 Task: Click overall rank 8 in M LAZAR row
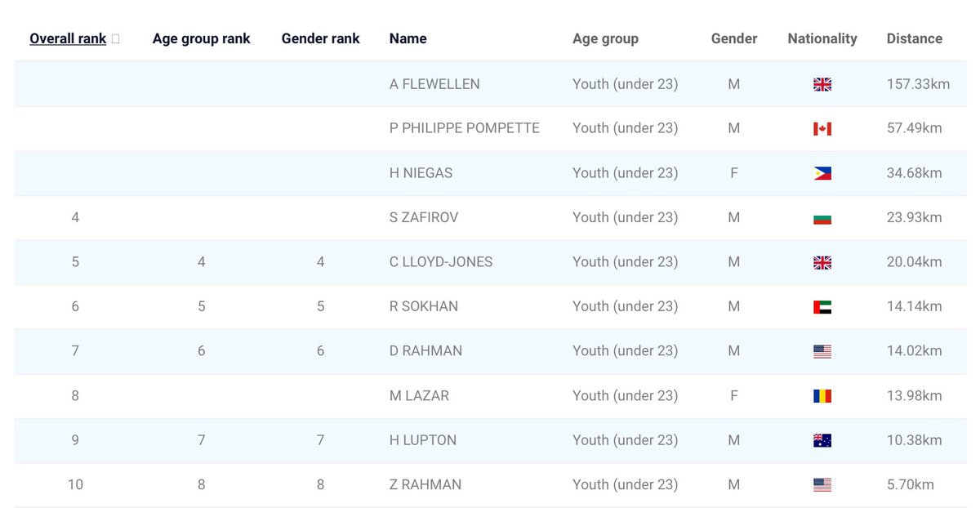(75, 395)
